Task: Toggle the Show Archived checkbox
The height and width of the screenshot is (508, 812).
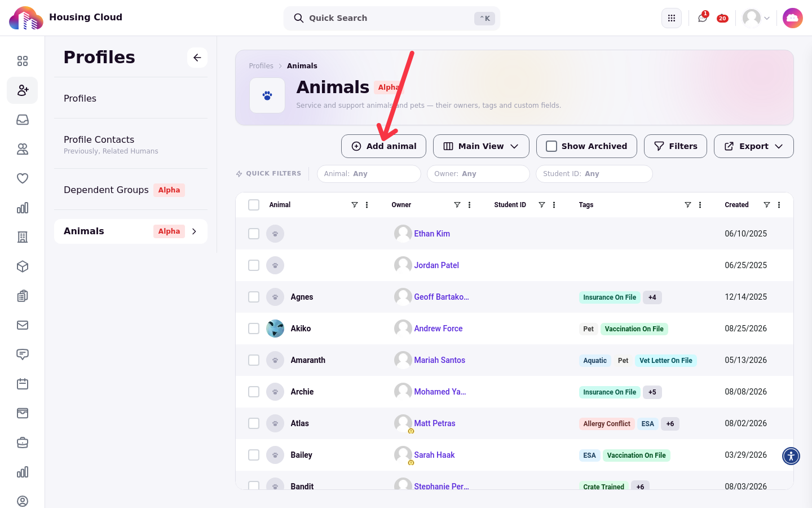Action: coord(551,146)
